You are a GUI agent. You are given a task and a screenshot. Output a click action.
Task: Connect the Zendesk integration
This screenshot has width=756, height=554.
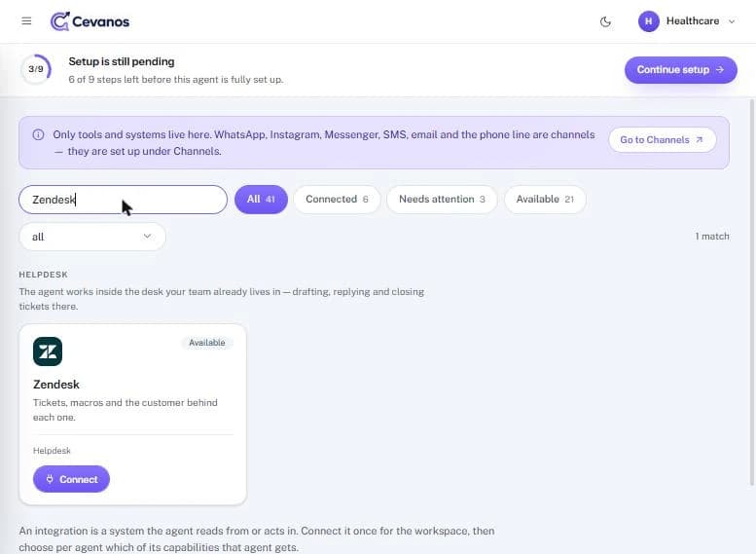[71, 479]
